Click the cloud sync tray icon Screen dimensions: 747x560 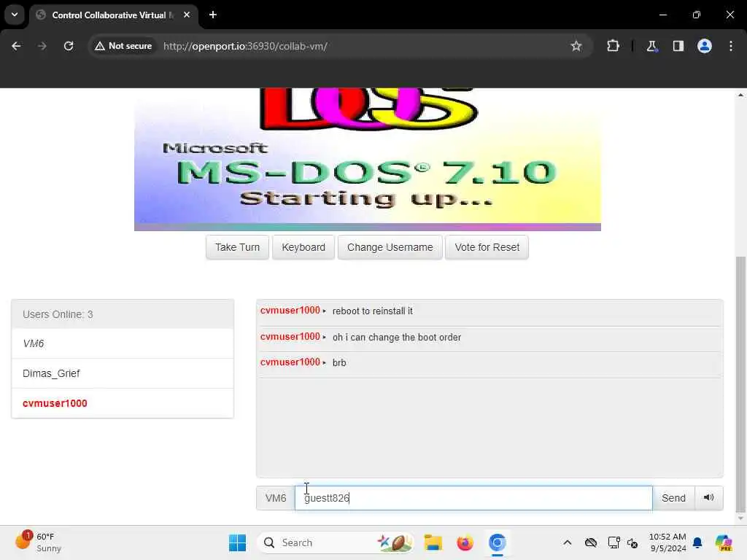(591, 542)
